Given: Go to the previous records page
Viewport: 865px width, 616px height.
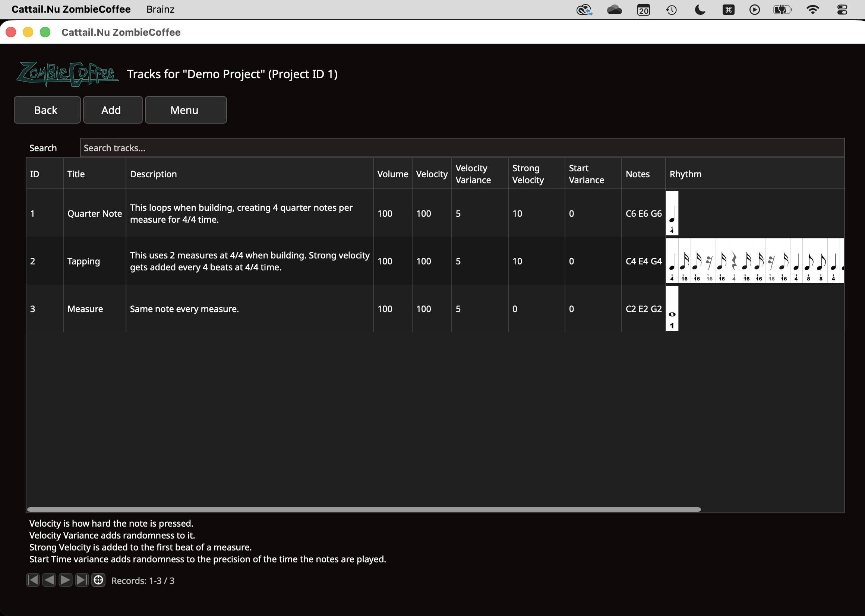Looking at the screenshot, I should click(49, 580).
